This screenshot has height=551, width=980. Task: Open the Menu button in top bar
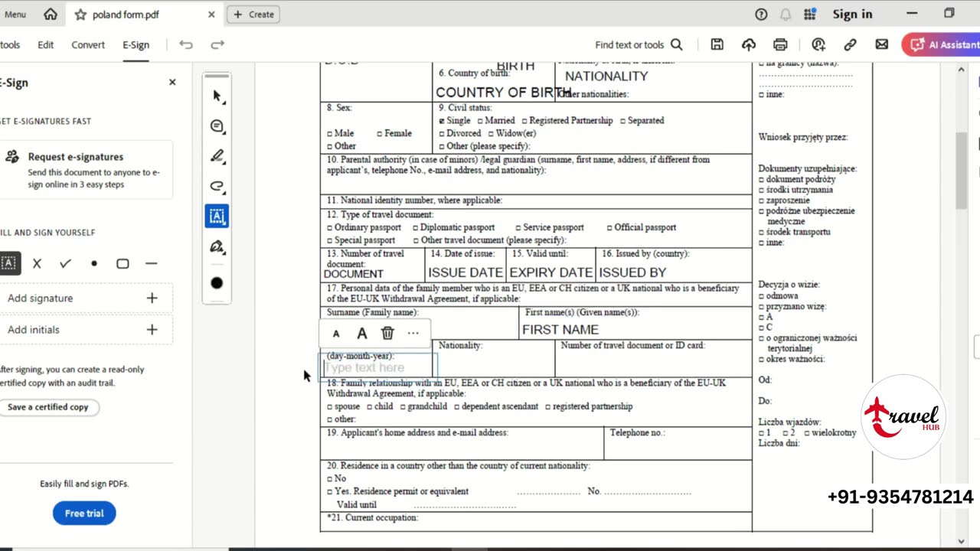click(x=14, y=14)
